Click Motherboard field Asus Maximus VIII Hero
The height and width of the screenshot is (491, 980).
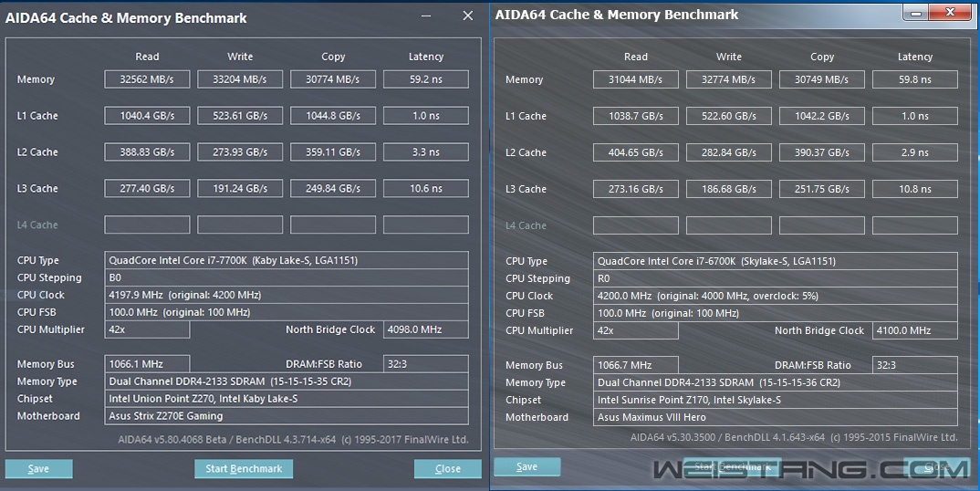tap(775, 417)
